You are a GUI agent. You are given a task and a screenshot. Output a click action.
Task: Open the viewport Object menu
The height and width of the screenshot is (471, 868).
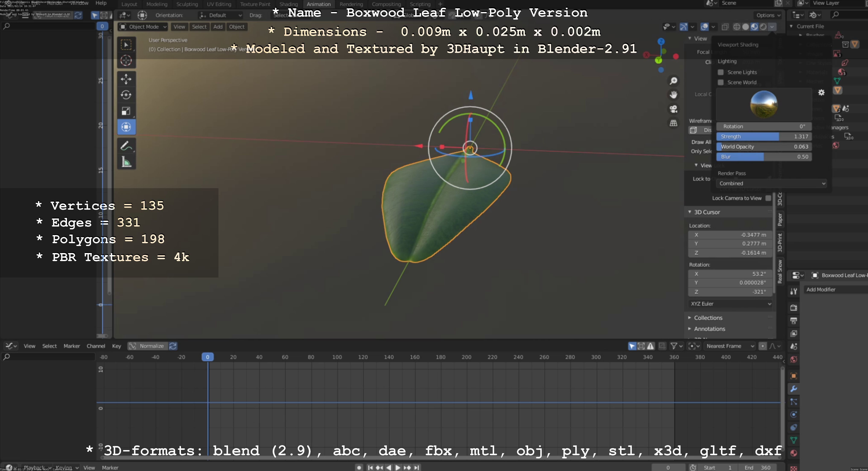coord(236,27)
